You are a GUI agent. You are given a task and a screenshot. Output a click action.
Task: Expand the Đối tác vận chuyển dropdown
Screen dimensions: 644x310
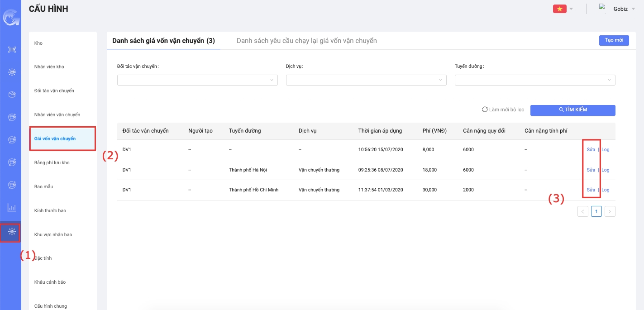(197, 80)
